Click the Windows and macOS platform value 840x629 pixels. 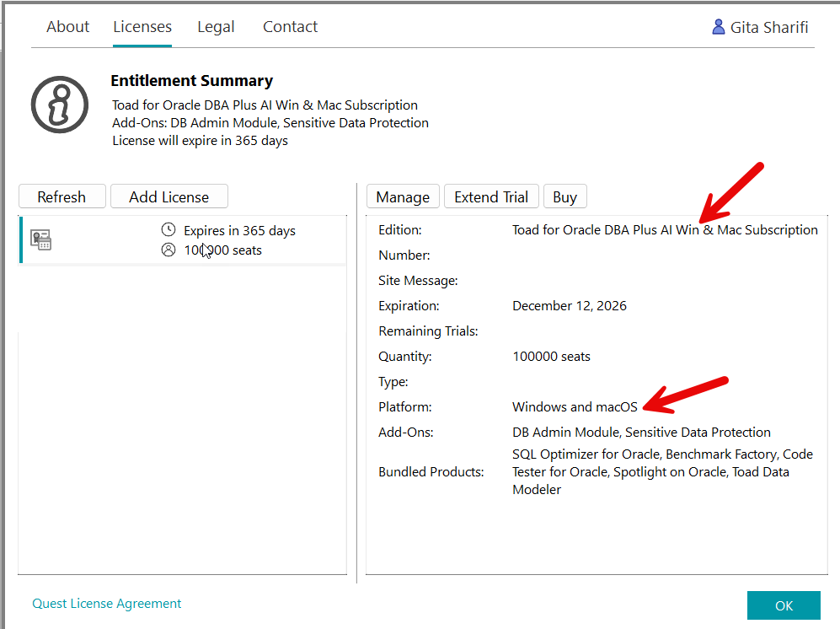575,407
